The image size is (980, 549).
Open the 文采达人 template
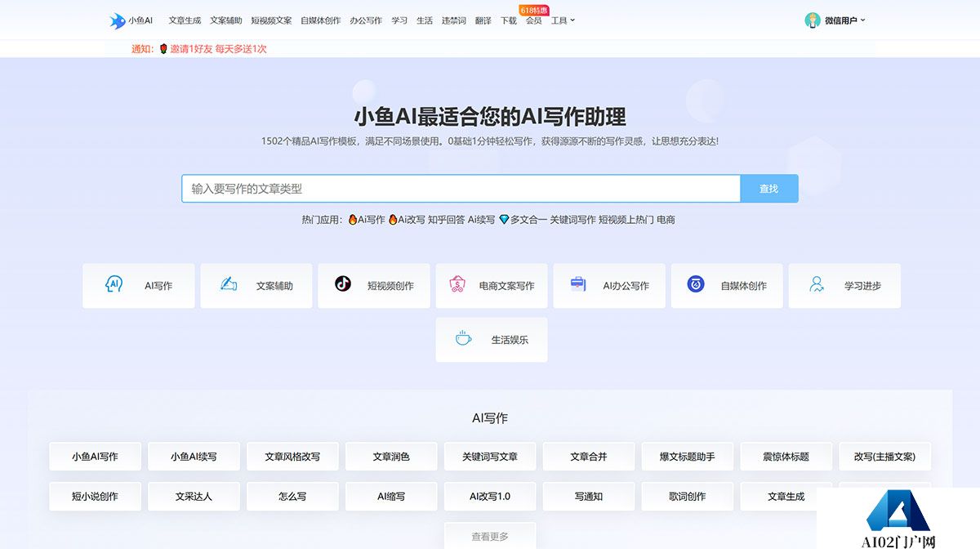pyautogui.click(x=194, y=496)
